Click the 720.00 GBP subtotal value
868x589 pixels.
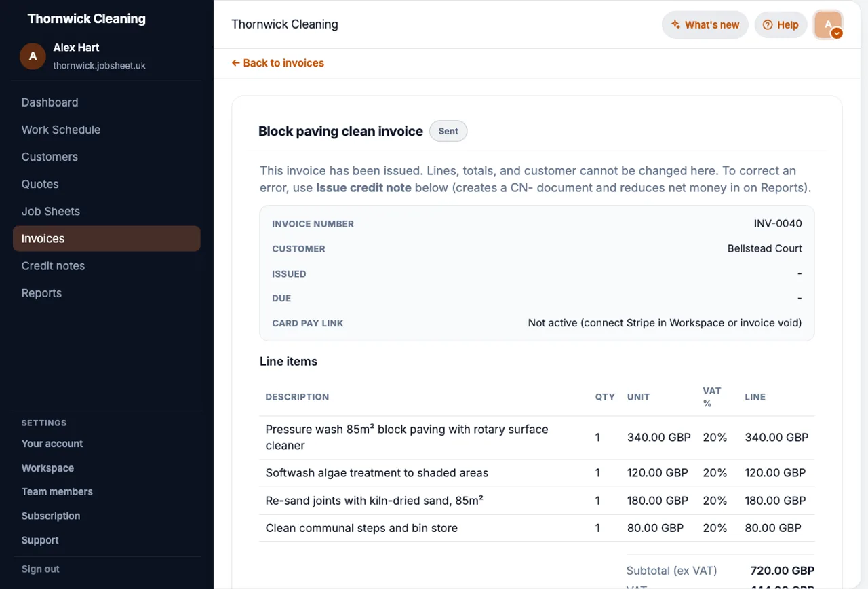(x=783, y=571)
